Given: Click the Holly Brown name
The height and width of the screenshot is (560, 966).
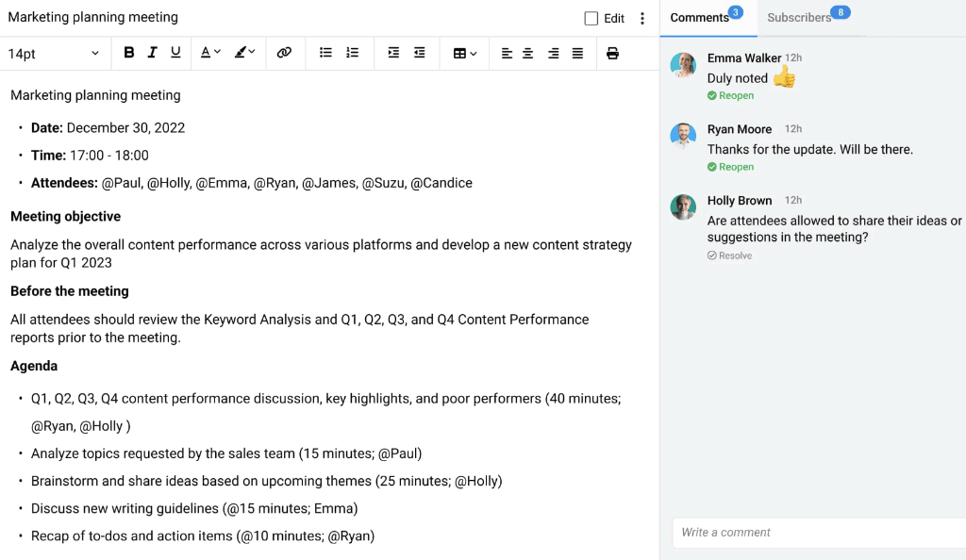Looking at the screenshot, I should (740, 201).
